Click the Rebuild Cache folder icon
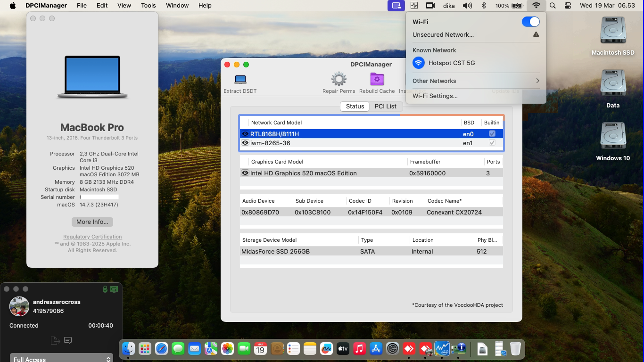Screen dimensions: 644x362 tap(377, 79)
